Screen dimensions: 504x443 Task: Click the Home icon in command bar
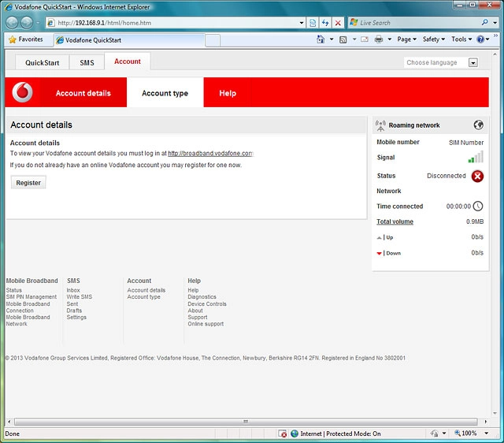(321, 39)
